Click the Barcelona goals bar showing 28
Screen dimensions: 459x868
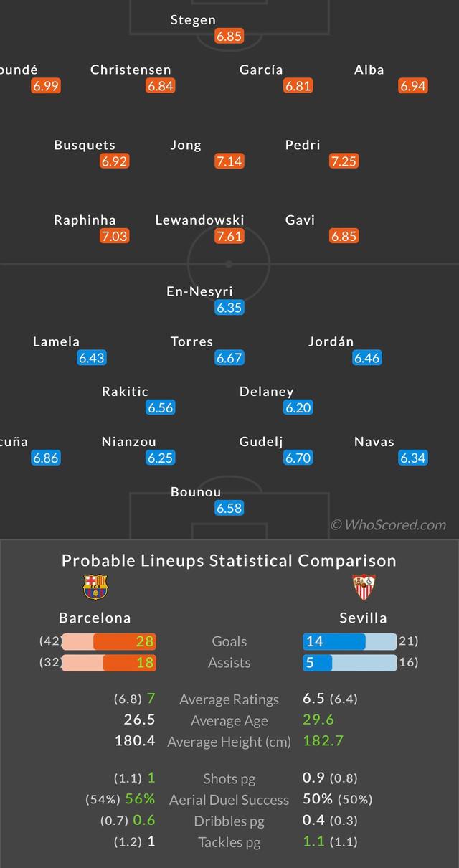(x=129, y=641)
